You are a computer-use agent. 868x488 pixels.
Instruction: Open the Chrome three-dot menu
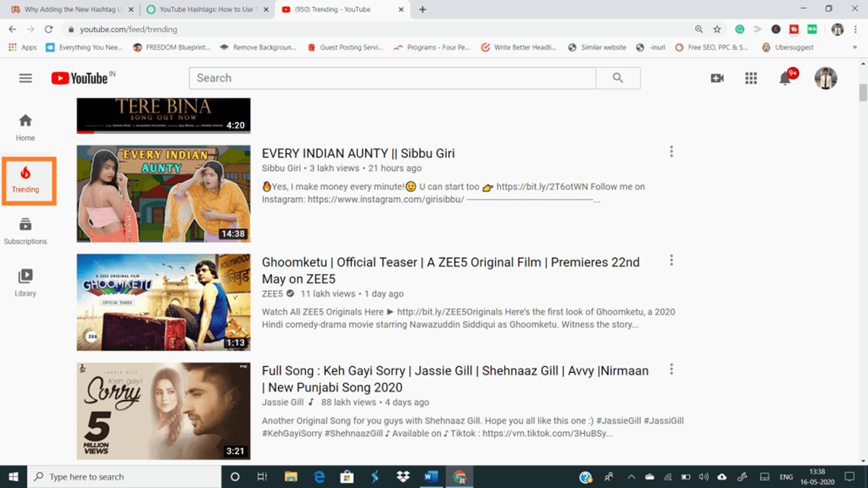click(x=856, y=30)
